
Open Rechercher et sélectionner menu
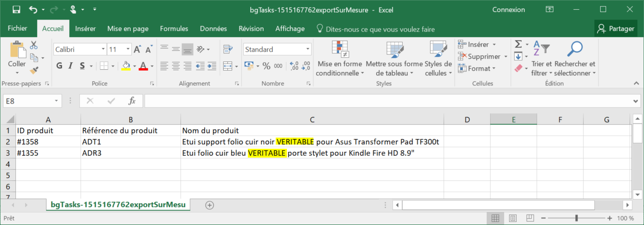click(x=575, y=59)
